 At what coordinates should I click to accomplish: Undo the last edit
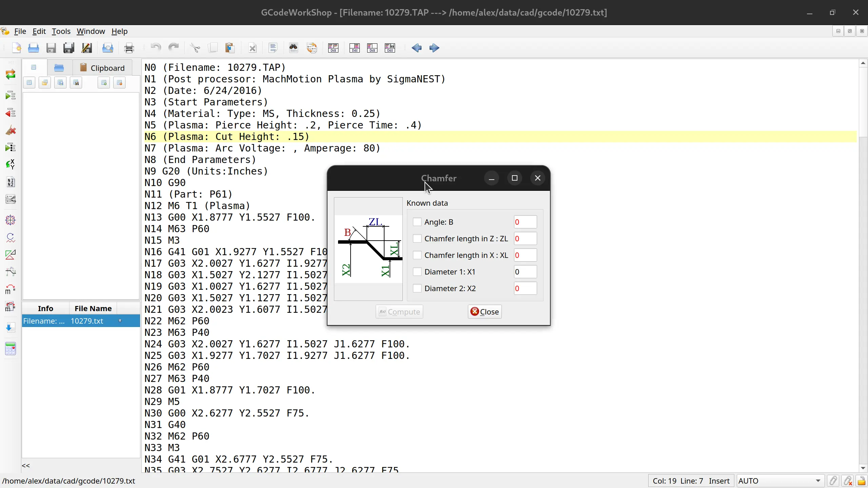pos(156,48)
